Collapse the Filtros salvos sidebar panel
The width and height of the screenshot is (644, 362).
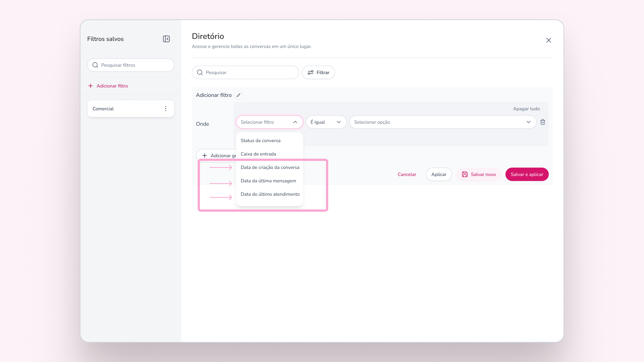click(x=166, y=39)
